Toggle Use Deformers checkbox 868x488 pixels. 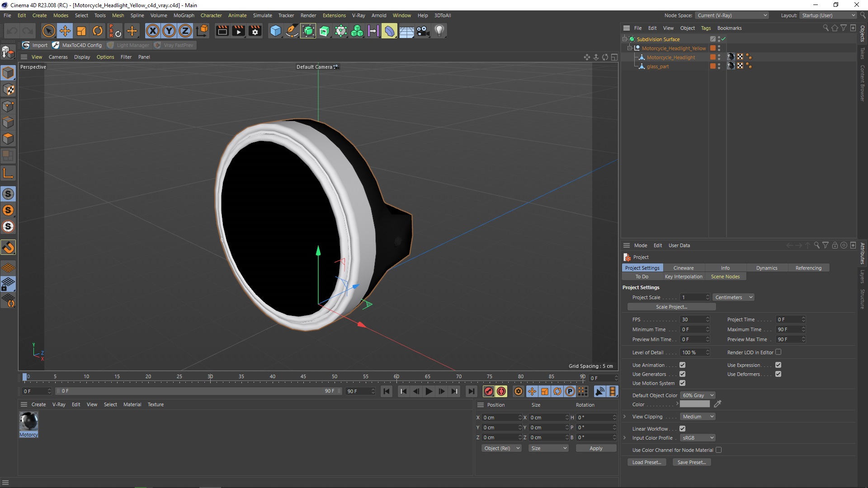[778, 374]
